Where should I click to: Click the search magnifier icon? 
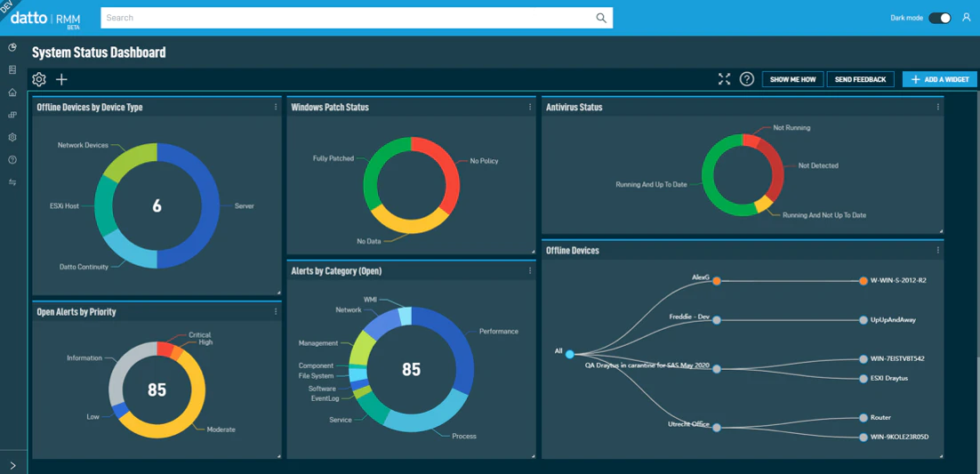tap(600, 18)
